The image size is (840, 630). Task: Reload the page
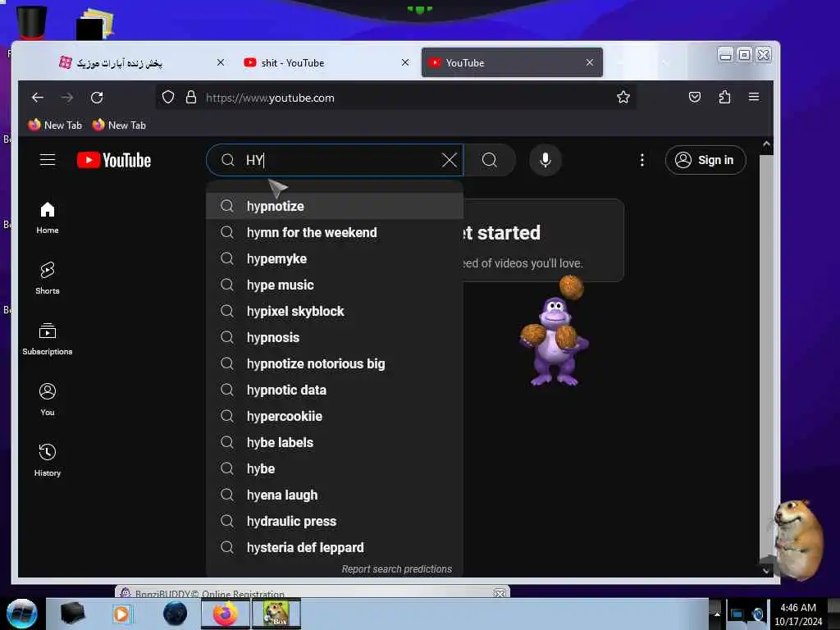pyautogui.click(x=97, y=98)
